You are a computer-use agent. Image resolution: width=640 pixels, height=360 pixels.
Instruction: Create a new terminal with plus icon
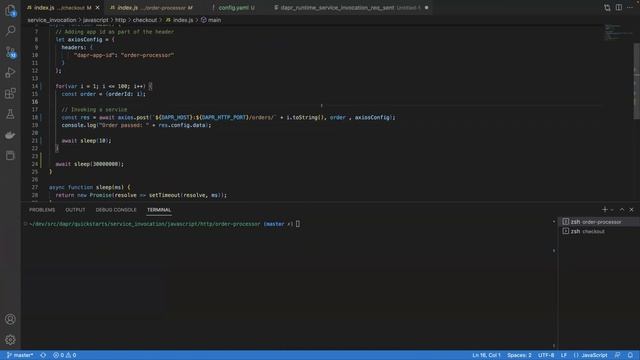point(604,209)
